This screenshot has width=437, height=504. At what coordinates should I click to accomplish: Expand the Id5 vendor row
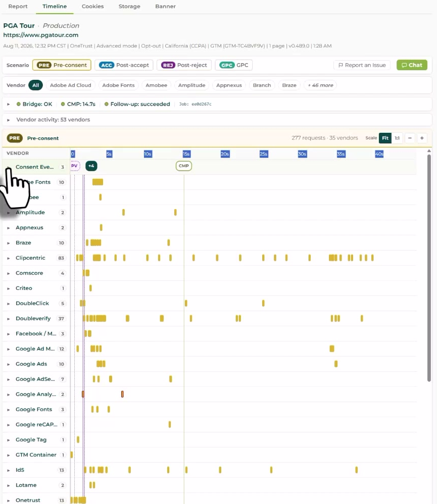pyautogui.click(x=9, y=470)
